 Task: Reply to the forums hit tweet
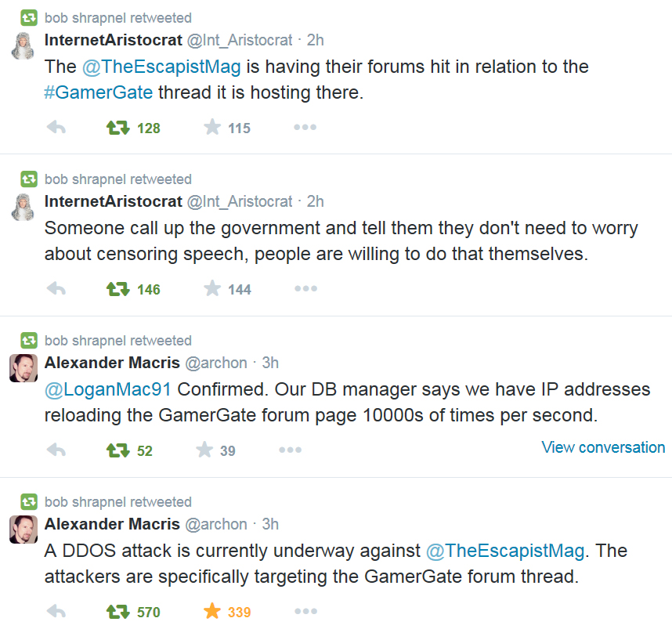click(x=56, y=128)
